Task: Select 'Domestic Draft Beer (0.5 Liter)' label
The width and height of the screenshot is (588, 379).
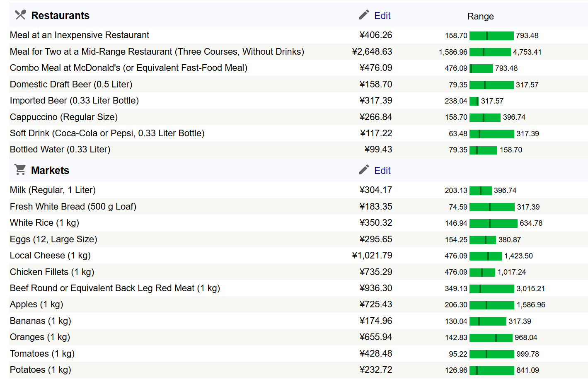Action: pos(71,84)
